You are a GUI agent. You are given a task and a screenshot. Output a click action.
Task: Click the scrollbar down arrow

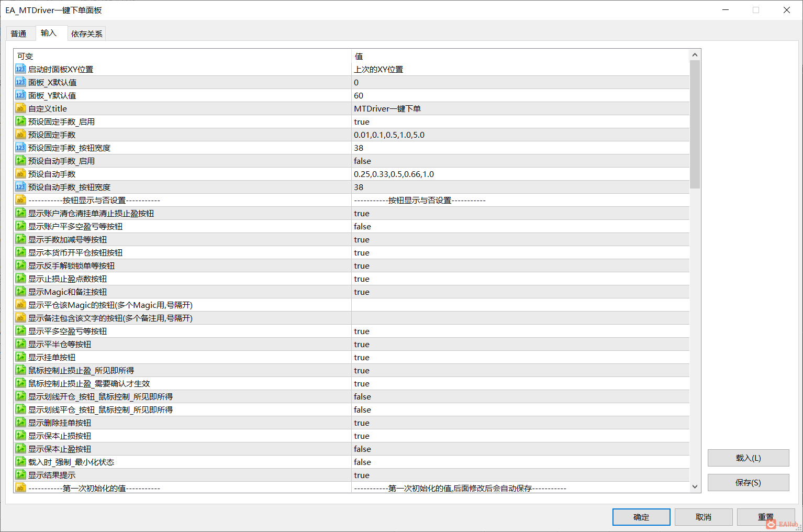click(x=695, y=486)
